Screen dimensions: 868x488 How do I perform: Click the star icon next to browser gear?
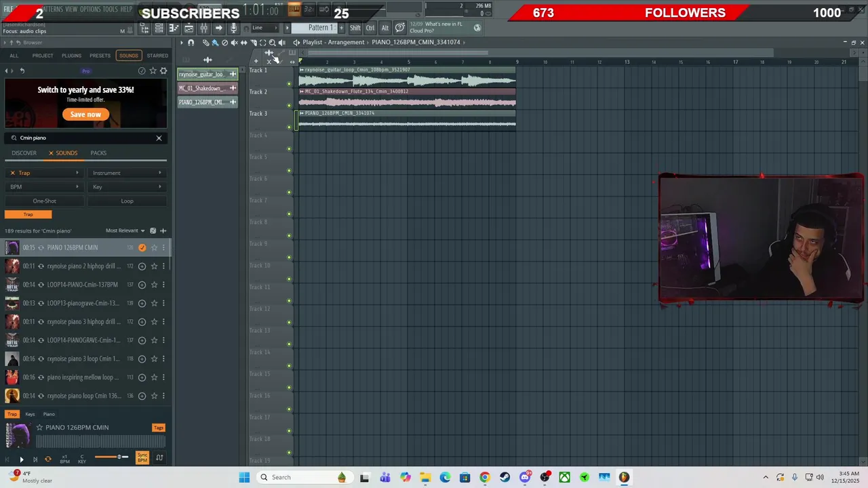(153, 70)
